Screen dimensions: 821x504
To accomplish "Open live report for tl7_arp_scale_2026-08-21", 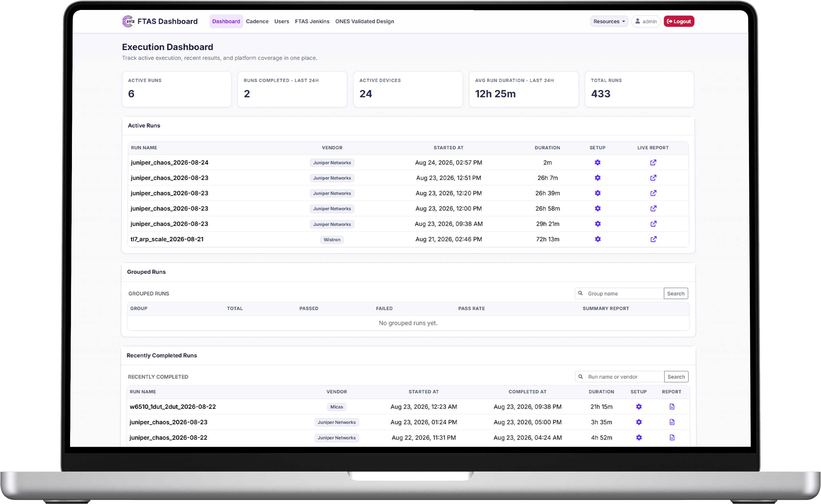I will 653,239.
